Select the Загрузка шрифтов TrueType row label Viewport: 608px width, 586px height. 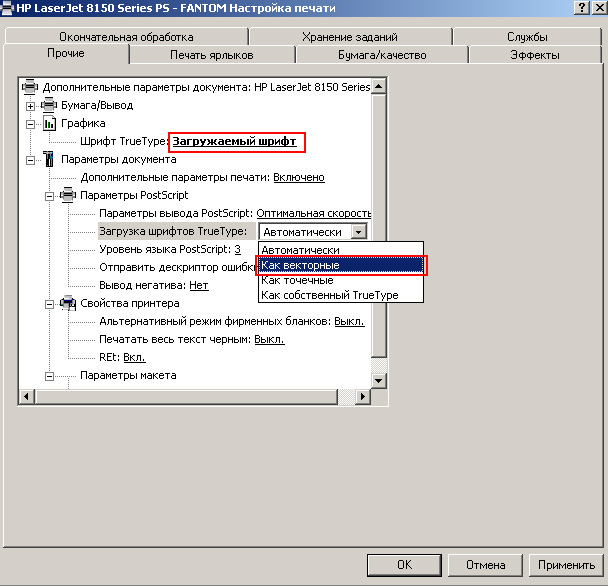173,232
